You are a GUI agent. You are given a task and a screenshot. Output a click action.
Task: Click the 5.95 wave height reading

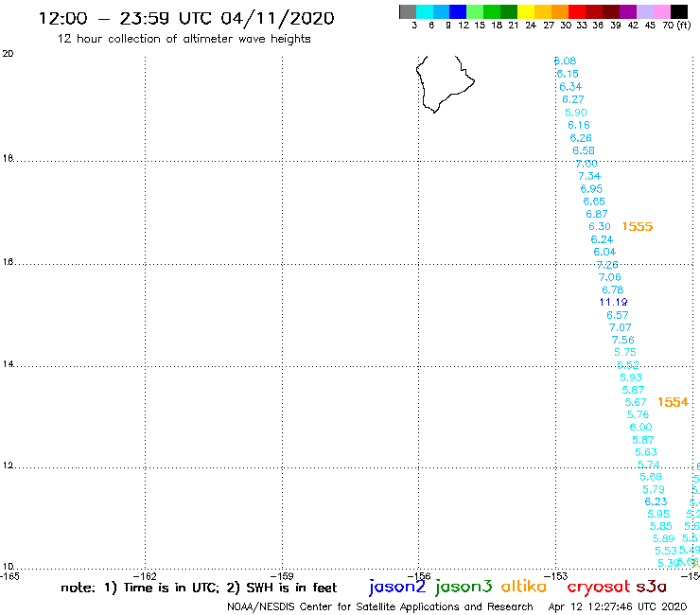pos(658,515)
